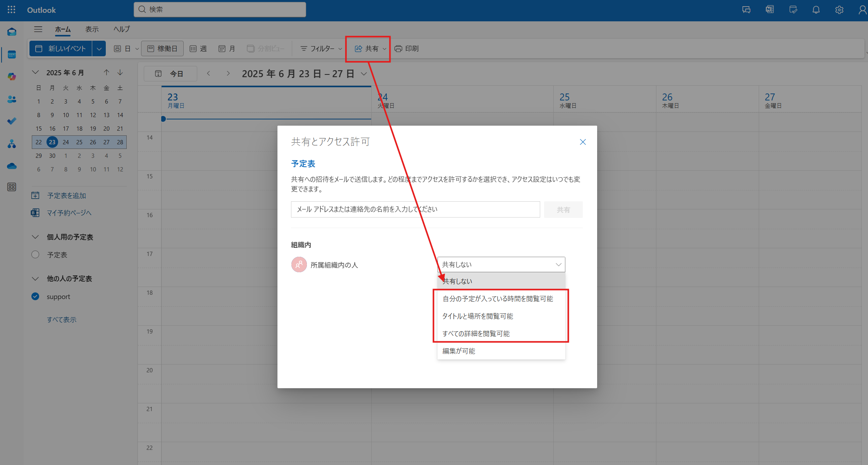The image size is (868, 465).
Task: Open the Settings gear icon
Action: 839,10
